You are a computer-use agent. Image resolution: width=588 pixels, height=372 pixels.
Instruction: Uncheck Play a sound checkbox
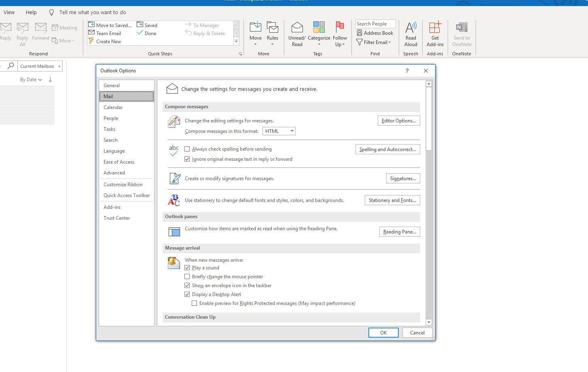[187, 268]
